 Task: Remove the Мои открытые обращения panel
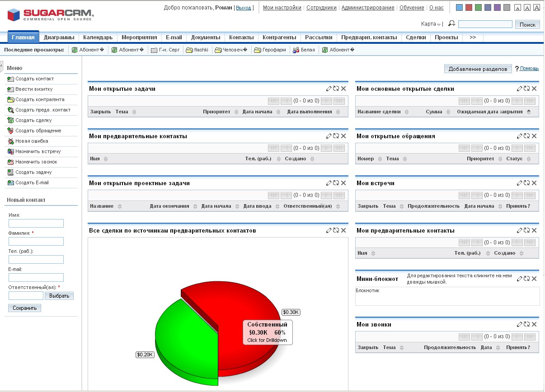(534, 136)
